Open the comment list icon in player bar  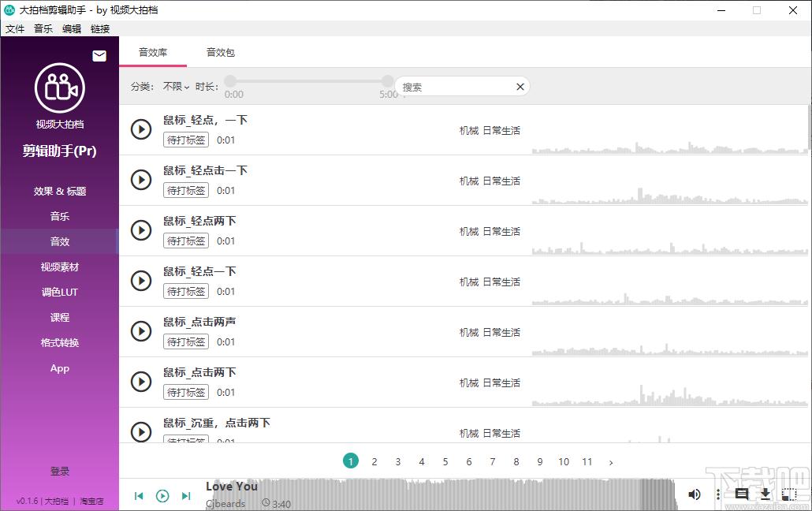742,494
